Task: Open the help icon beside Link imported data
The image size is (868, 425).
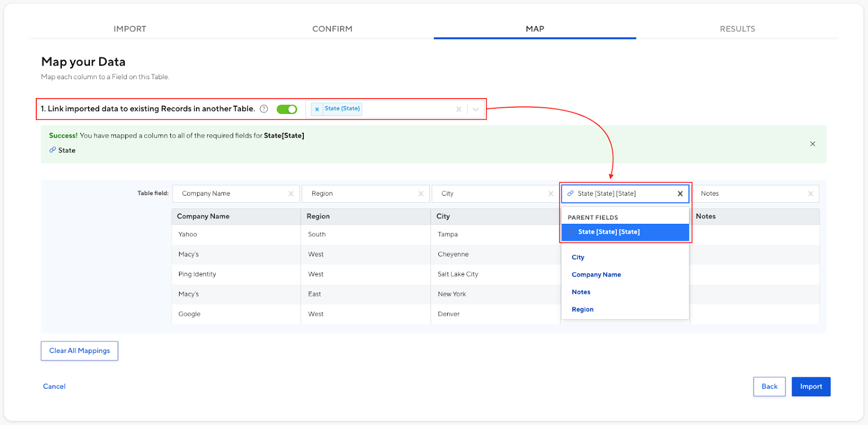Action: click(x=264, y=109)
